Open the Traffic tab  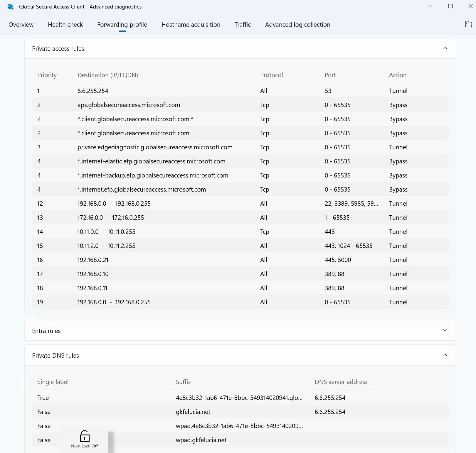point(243,25)
